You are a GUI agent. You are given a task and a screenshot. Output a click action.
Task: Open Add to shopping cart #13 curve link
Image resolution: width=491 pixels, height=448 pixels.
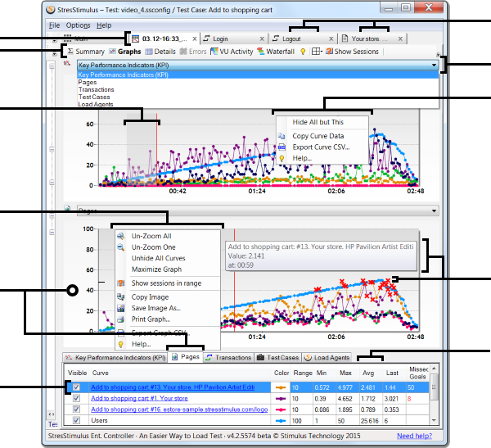pos(173,387)
